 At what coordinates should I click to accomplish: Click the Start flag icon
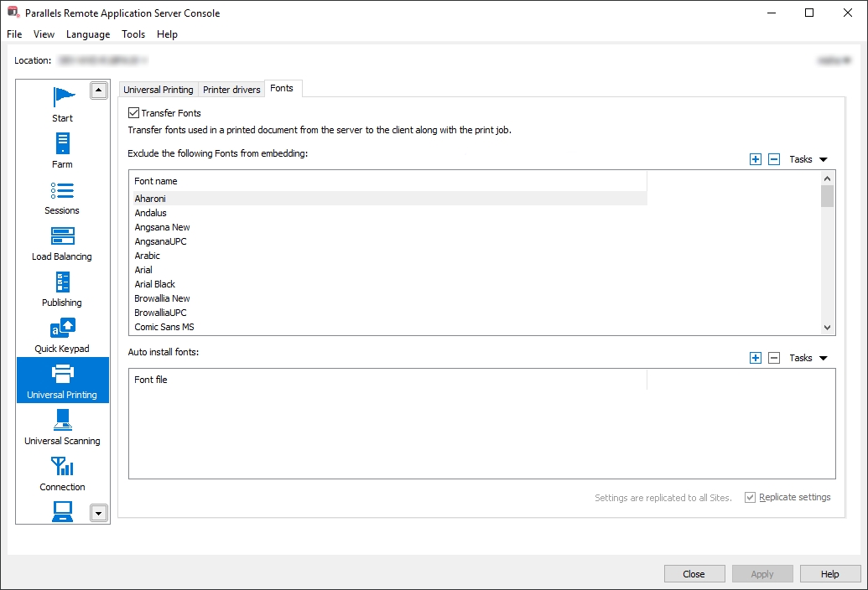[62, 97]
